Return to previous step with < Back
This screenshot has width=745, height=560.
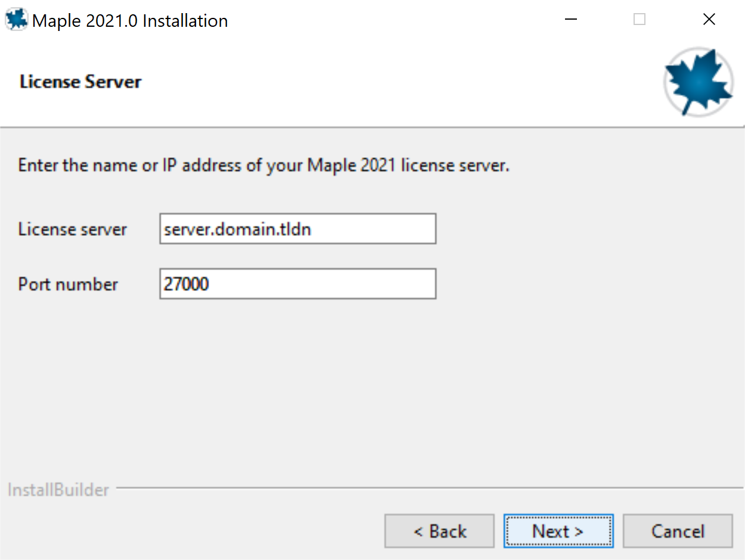(439, 531)
